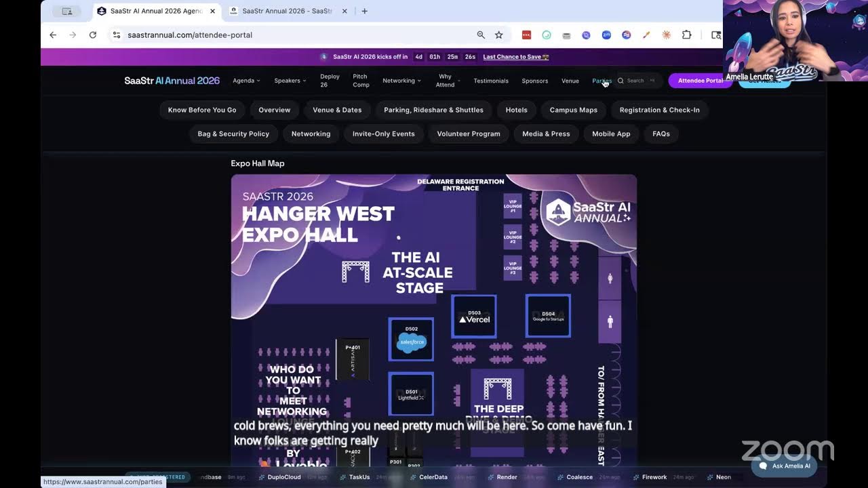The width and height of the screenshot is (868, 488).
Task: Select the FAQs pill
Action: coord(661,134)
